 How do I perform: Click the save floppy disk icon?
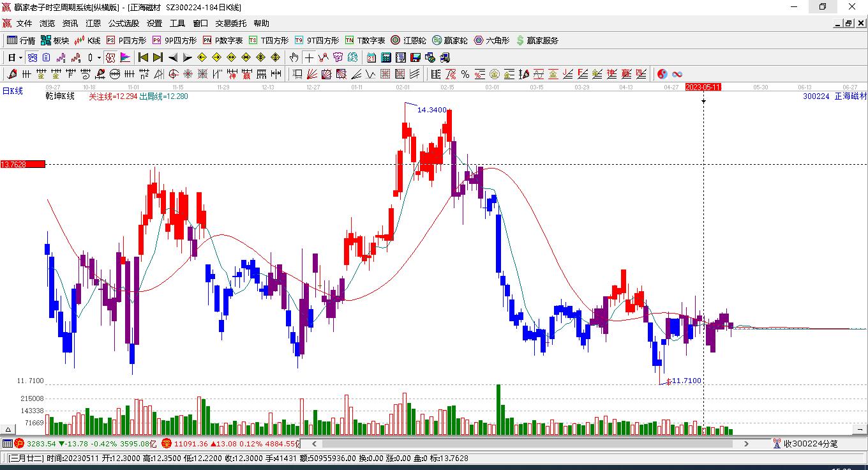click(x=415, y=57)
